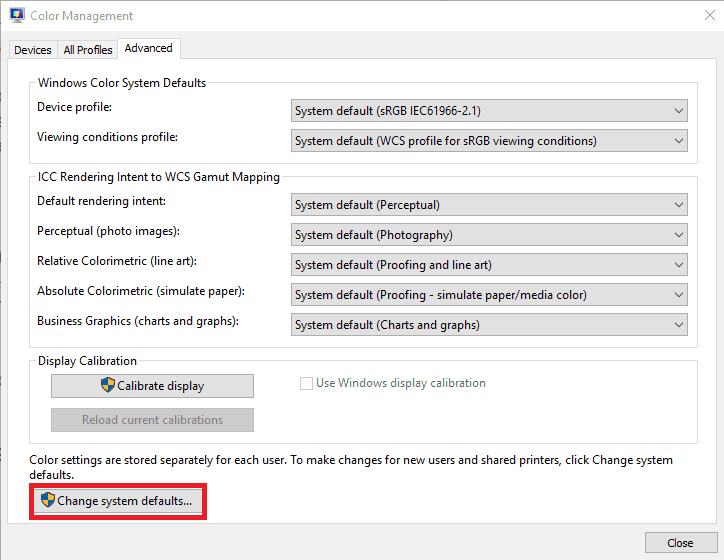Click the Windows Color System Defaults heading
Viewport: 724px width, 560px height.
click(x=122, y=83)
